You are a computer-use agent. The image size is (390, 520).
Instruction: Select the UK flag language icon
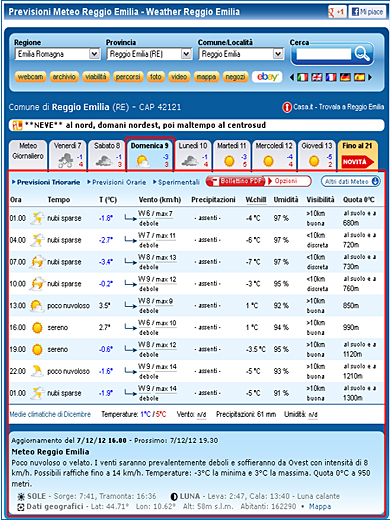coord(317,77)
